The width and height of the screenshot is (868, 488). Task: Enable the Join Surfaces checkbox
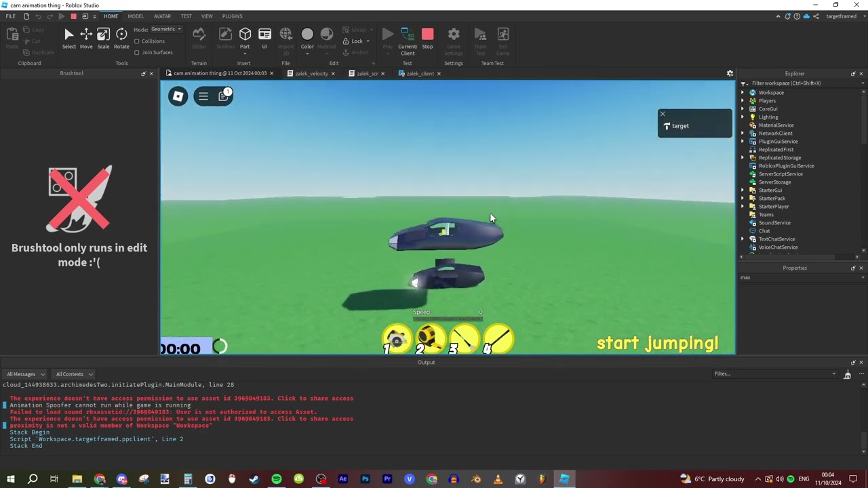137,52
